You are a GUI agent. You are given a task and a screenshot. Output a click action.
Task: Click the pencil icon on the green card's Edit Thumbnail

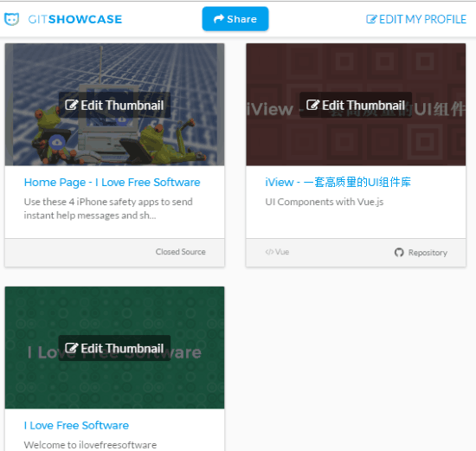pos(72,348)
